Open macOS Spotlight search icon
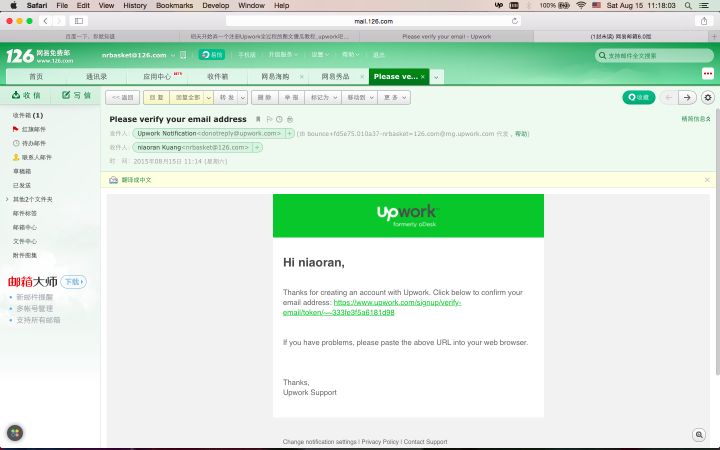720x450 pixels. point(688,6)
